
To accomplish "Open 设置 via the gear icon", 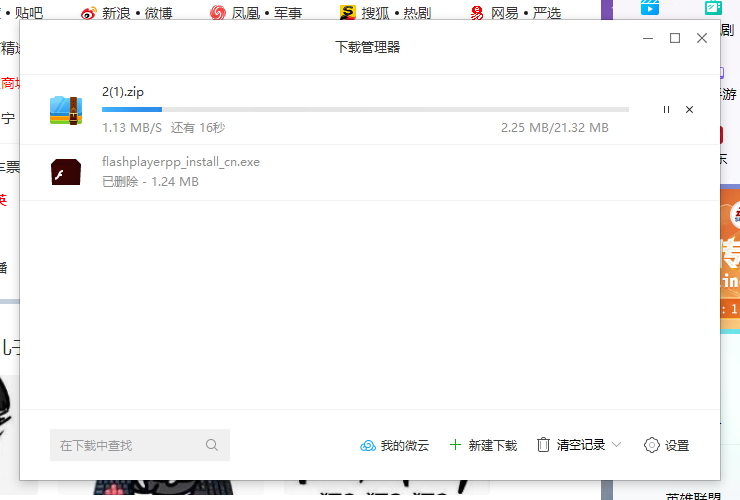I will coord(652,445).
